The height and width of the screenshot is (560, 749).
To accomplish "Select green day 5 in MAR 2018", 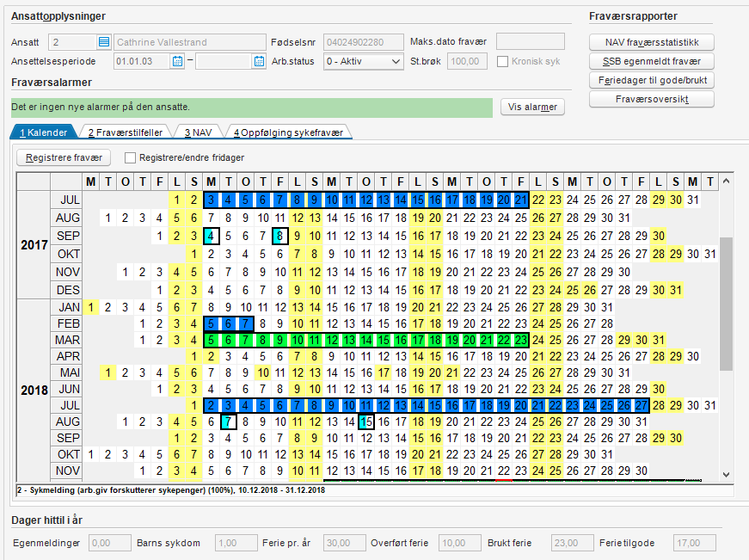I will 212,340.
